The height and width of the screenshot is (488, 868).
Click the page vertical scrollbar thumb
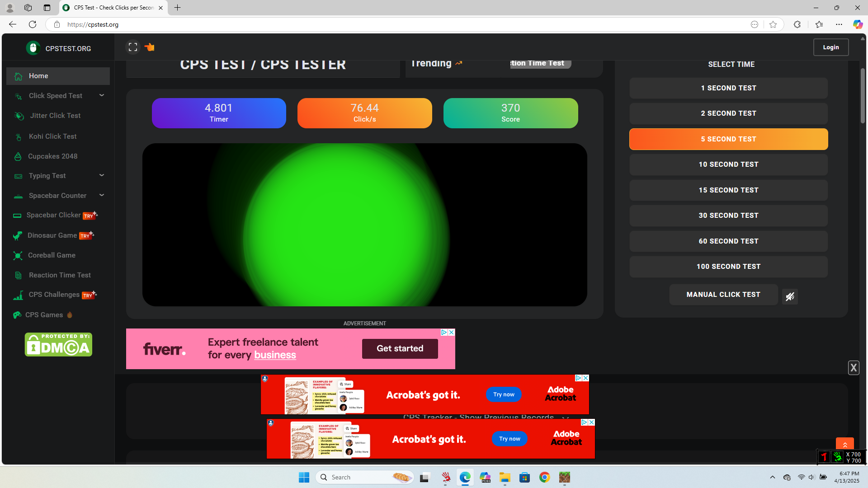[863, 95]
